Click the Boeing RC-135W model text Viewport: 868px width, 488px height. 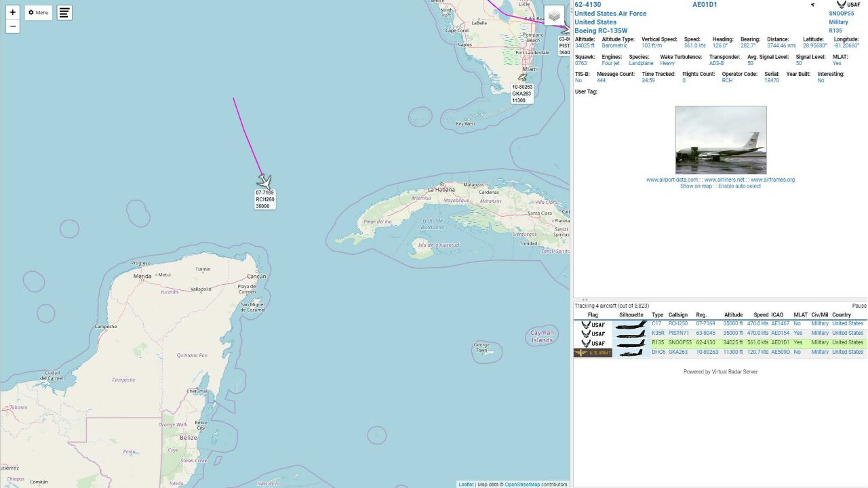(x=601, y=31)
